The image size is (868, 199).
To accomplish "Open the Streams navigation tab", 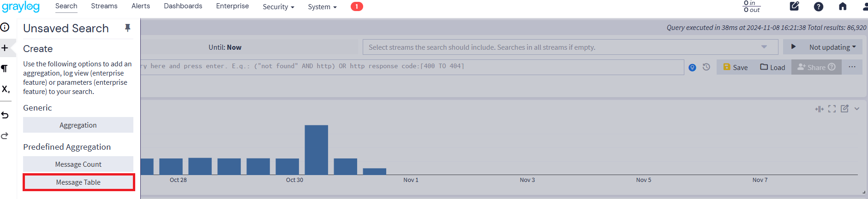I will coord(104,6).
